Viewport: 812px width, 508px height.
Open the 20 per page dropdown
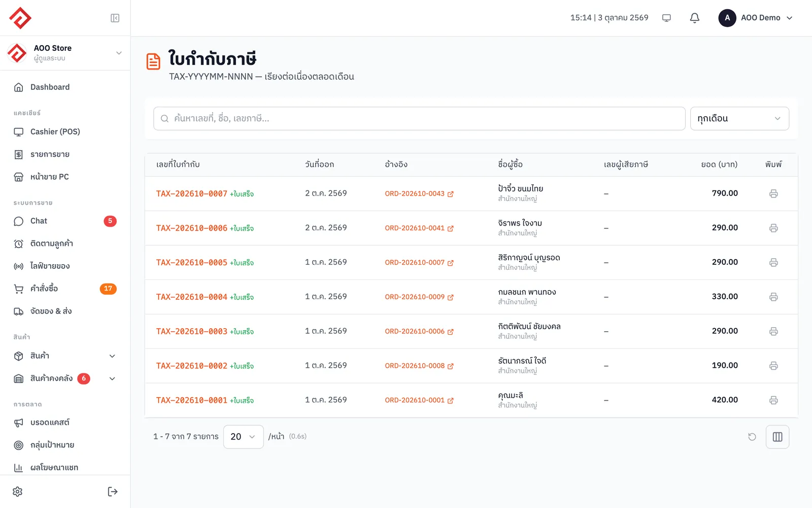click(244, 437)
